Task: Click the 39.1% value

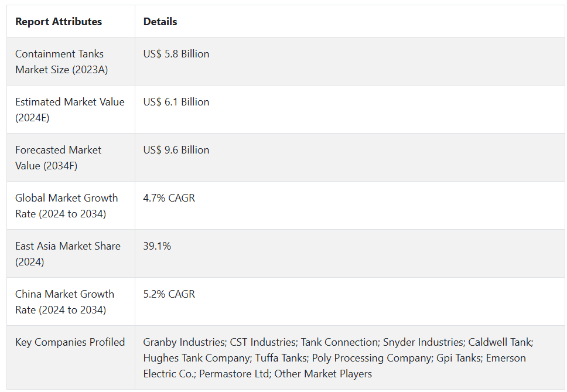Action: point(157,246)
